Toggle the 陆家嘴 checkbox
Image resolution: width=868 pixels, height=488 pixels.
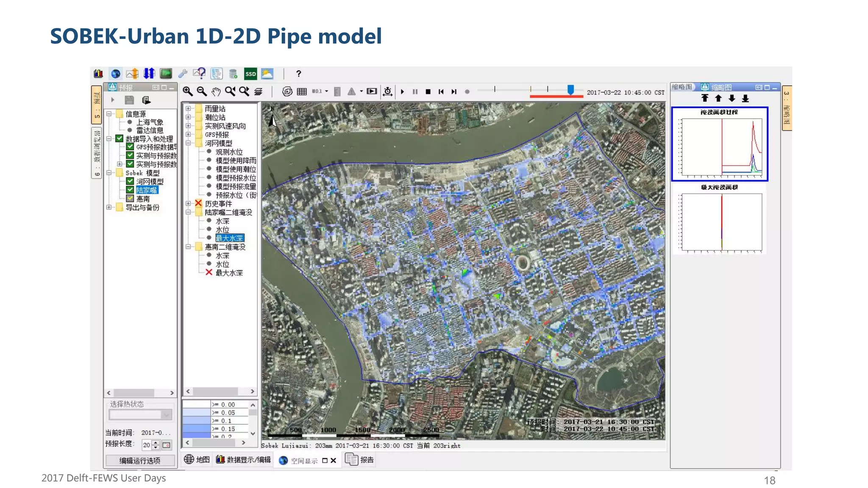point(130,190)
